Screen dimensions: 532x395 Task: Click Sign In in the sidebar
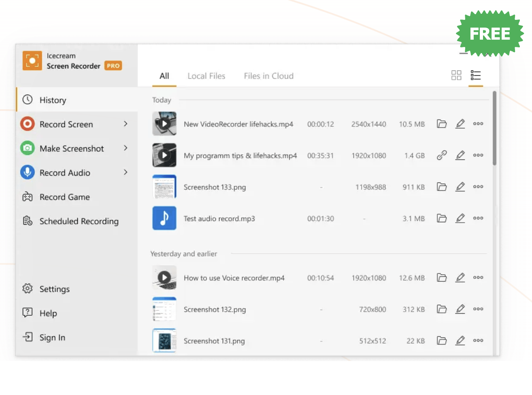[52, 338]
